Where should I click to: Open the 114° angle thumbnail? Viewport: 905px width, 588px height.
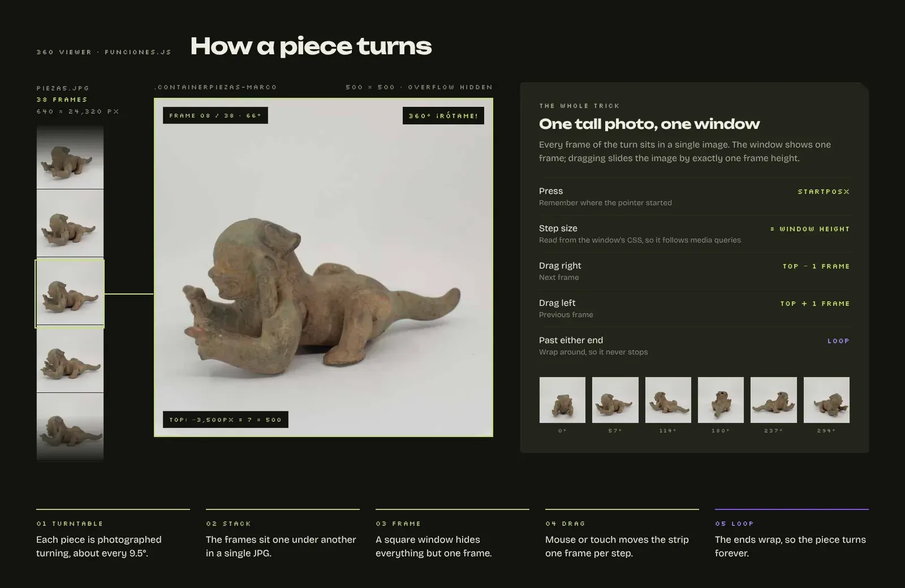(668, 400)
